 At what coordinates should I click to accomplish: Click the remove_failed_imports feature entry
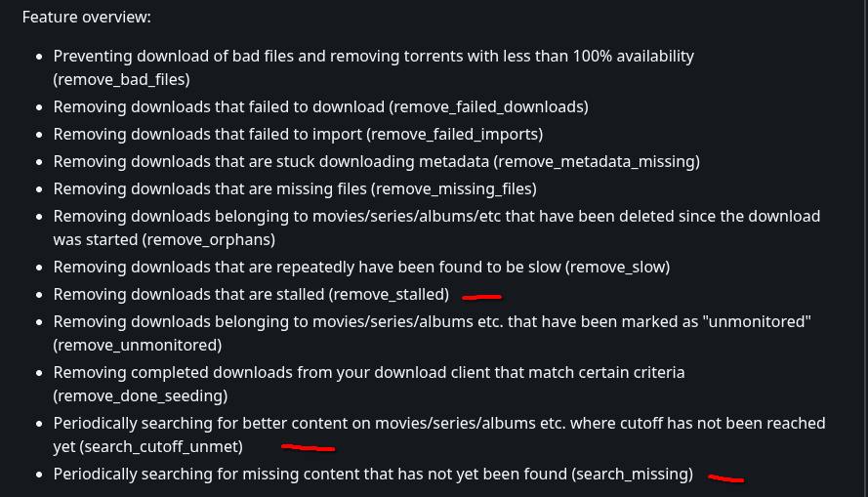298,133
